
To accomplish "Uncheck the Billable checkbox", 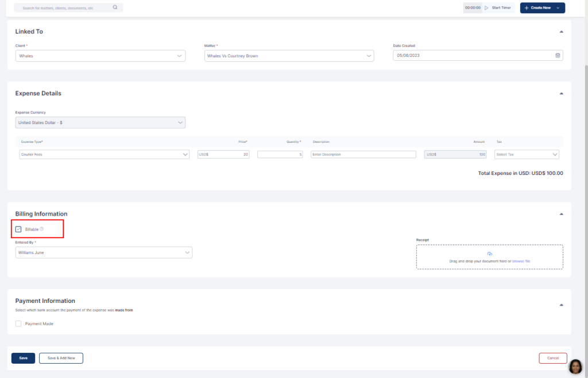I will coord(18,229).
